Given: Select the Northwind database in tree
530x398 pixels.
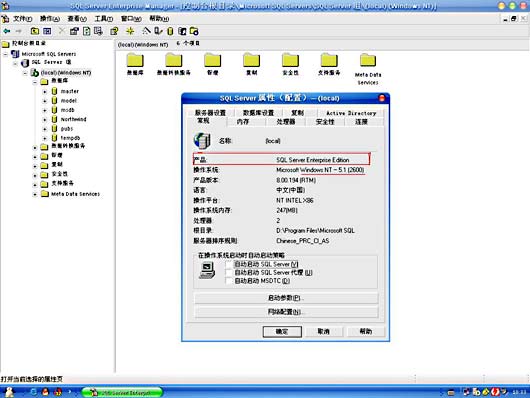Looking at the screenshot, I should pyautogui.click(x=73, y=119).
